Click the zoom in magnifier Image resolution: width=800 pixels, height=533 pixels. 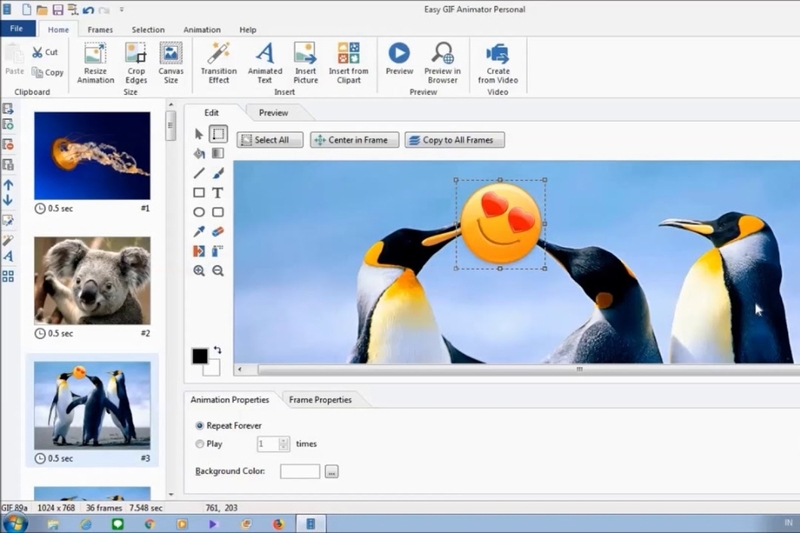point(199,271)
